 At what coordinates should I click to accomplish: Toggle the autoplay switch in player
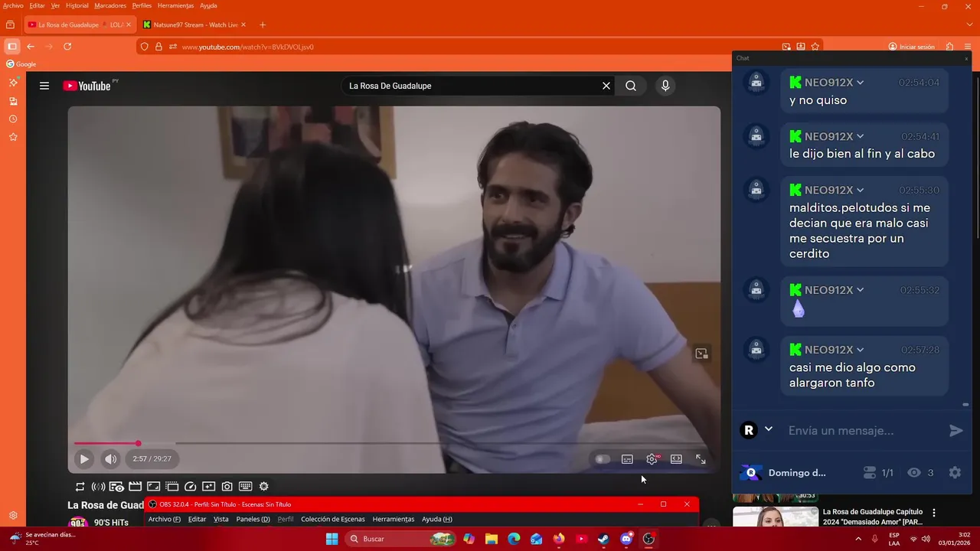603,459
